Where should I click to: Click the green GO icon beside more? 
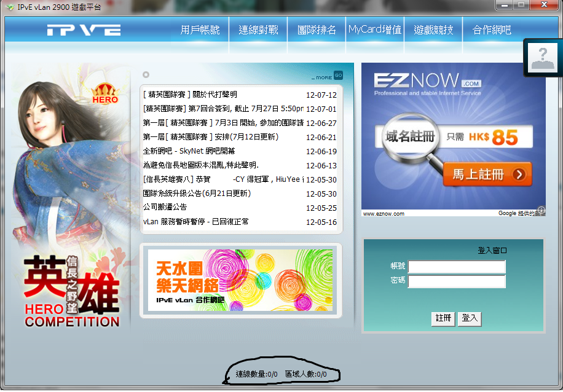tap(338, 76)
